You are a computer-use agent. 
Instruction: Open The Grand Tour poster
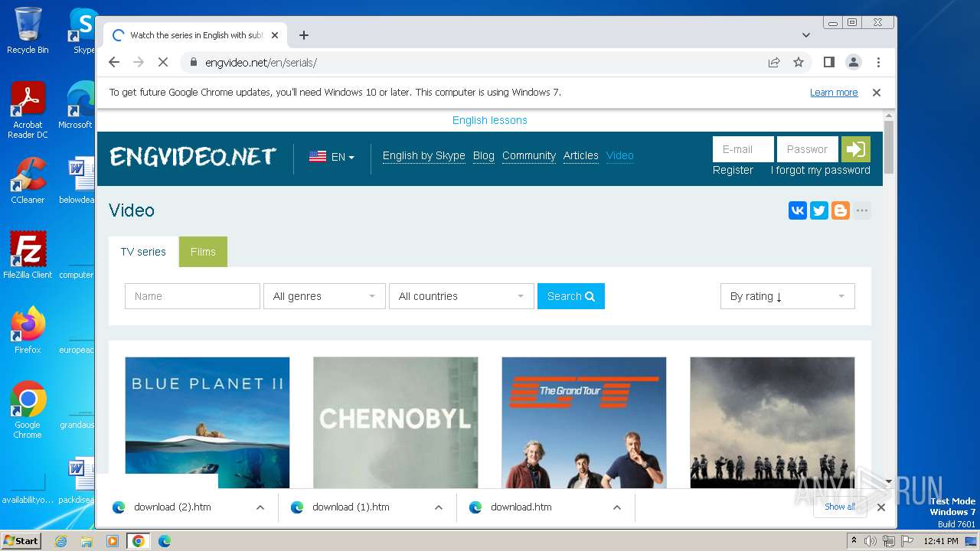click(x=584, y=422)
